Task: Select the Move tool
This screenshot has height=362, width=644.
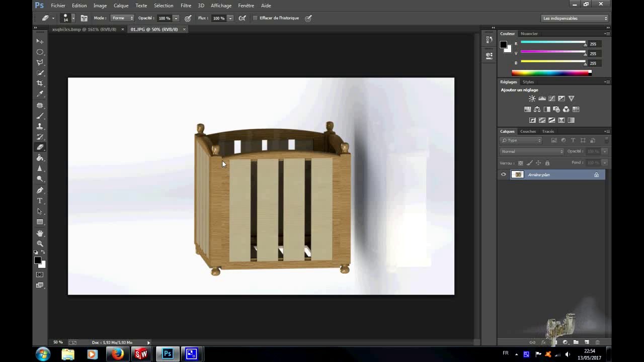Action: point(40,41)
